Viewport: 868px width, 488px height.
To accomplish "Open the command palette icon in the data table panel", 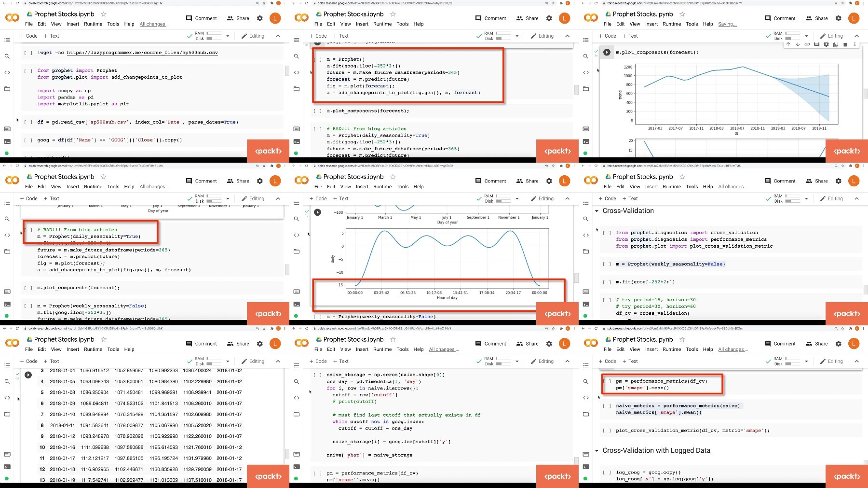I will tap(7, 454).
